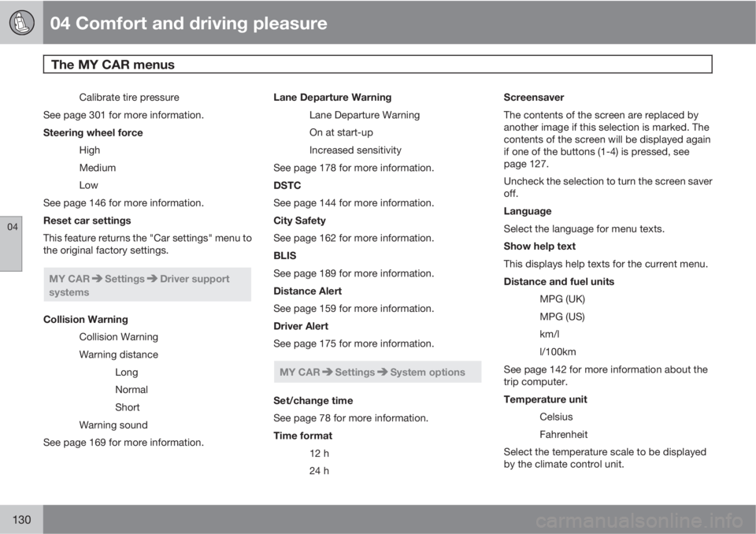Click 'See page 301 for more information.'
This screenshot has width=756, height=534.
point(124,115)
